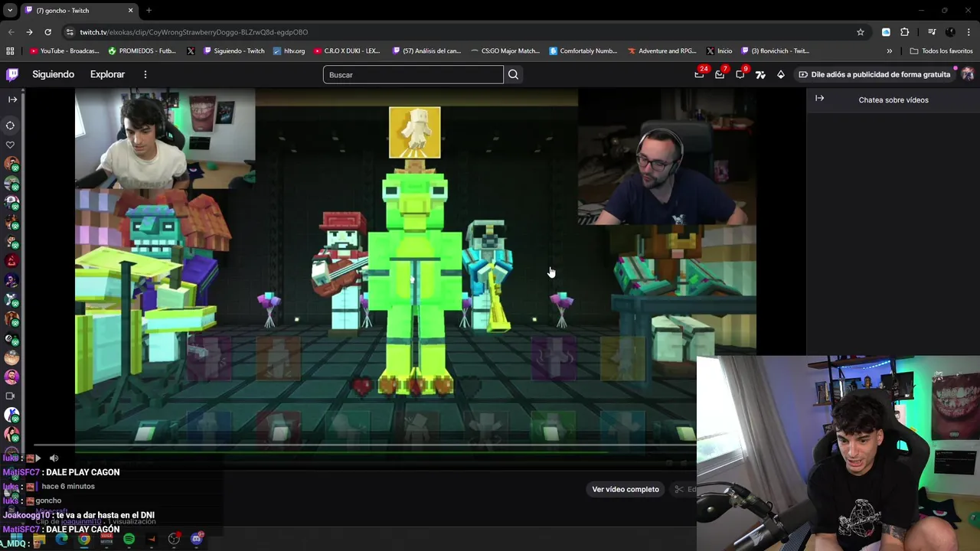Click Ver vídeo completo button
The width and height of the screenshot is (980, 551).
click(x=626, y=489)
